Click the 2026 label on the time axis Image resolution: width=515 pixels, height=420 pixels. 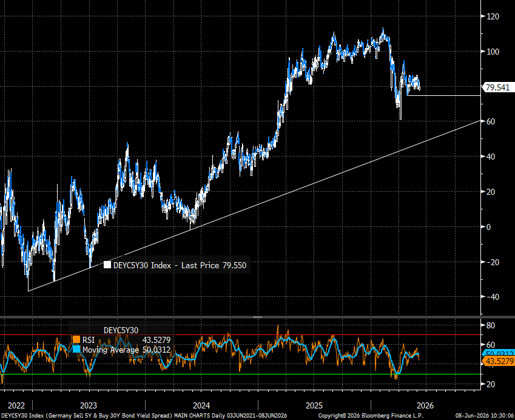[425, 405]
